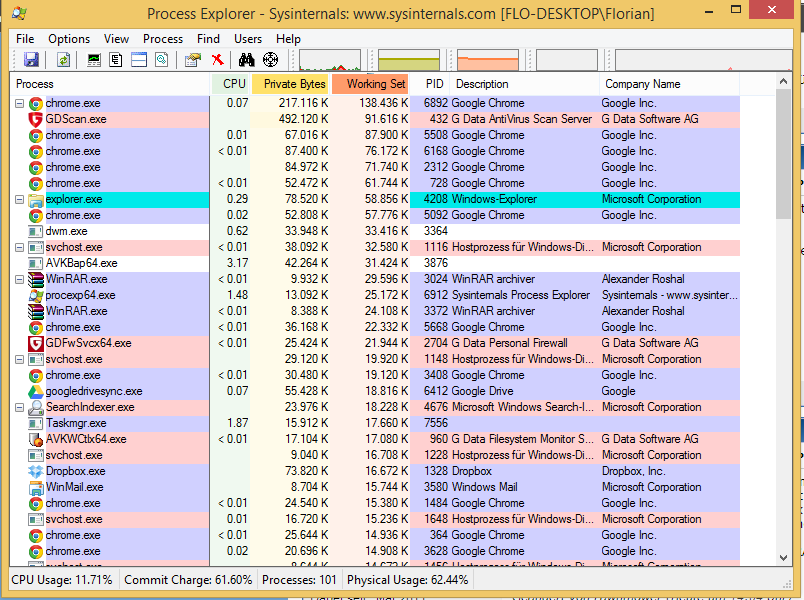Click WinRAR.exe icon in PID 3372 row
The width and height of the screenshot is (804, 600).
(35, 311)
